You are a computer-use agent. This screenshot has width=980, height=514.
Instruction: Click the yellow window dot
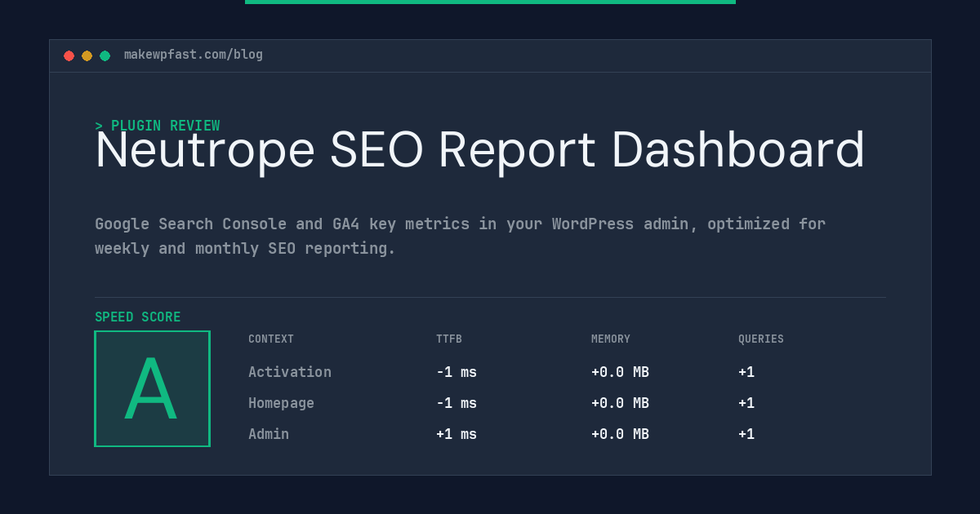click(87, 55)
